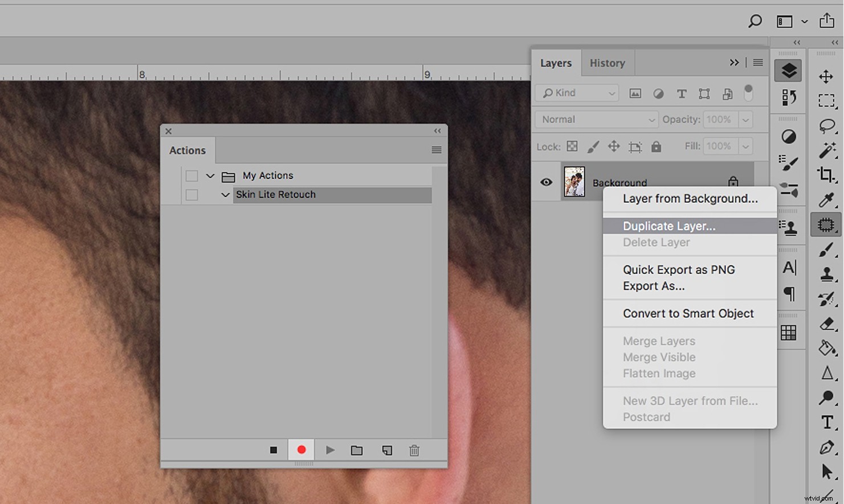Select the Crop tool

pos(826,174)
